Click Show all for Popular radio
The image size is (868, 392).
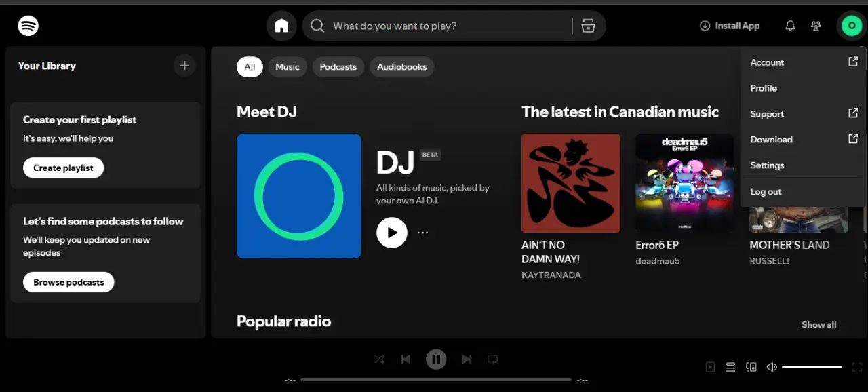[819, 325]
